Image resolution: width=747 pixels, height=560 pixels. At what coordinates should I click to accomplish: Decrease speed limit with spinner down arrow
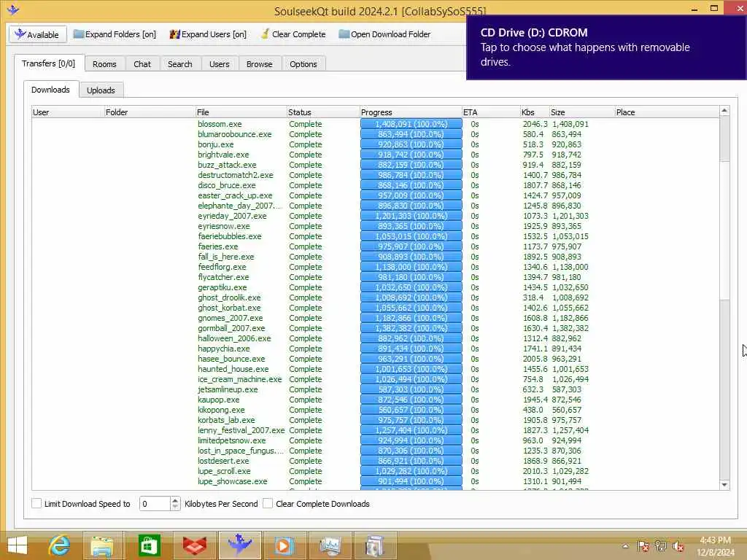click(x=175, y=507)
